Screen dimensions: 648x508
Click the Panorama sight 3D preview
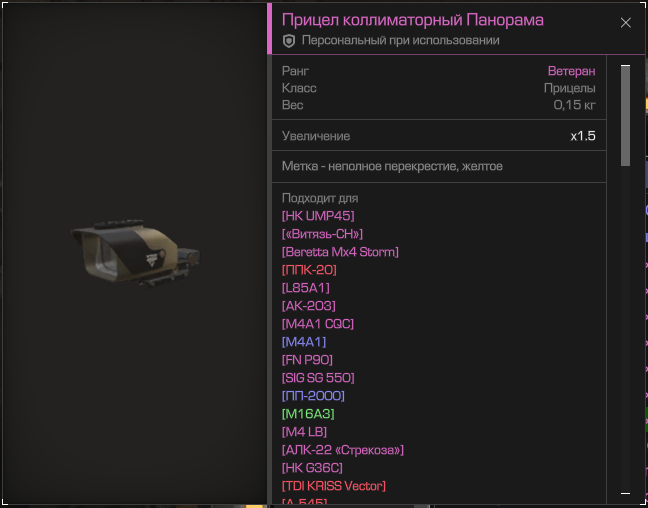point(135,253)
